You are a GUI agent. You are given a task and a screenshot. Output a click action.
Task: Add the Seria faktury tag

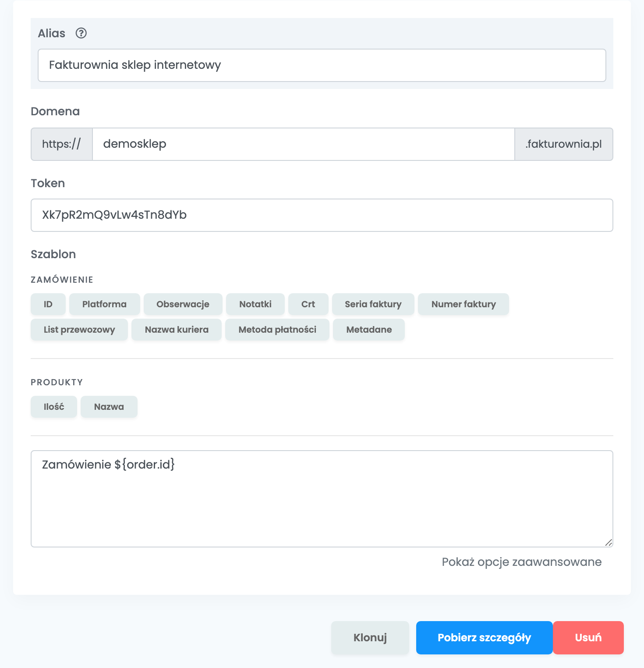[x=373, y=304]
